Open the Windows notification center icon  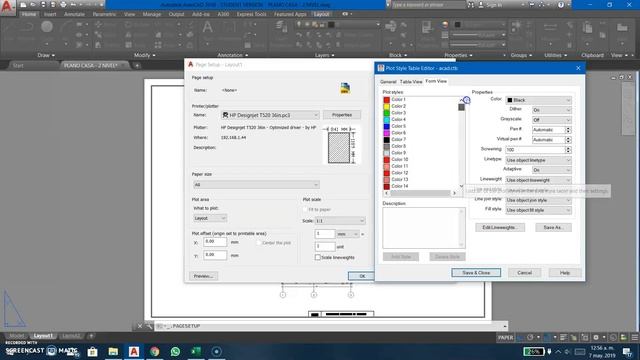pos(627,351)
